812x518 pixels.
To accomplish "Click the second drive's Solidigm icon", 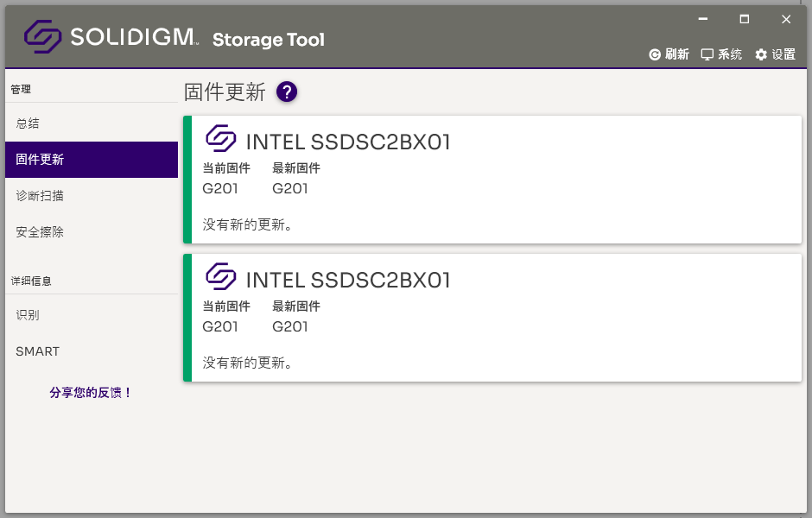I will pyautogui.click(x=221, y=276).
